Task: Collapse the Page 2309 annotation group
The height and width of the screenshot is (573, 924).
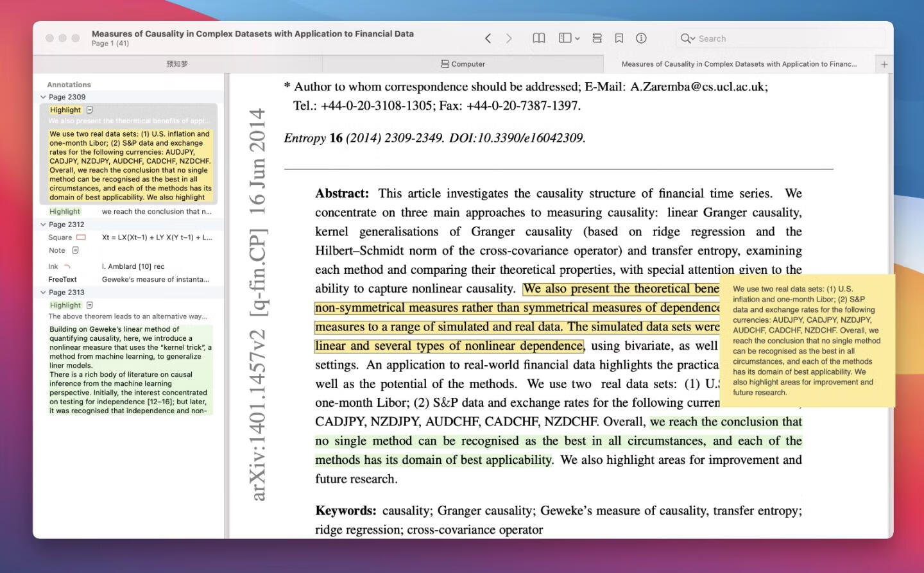Action: click(43, 97)
